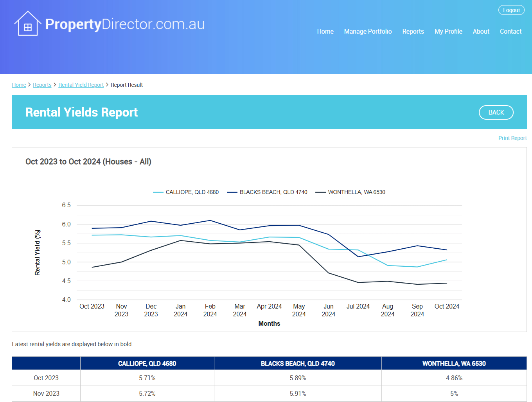Toggle the WONTHELLA, WA 6530 legend entry
The height and width of the screenshot is (402, 532).
pyautogui.click(x=350, y=192)
